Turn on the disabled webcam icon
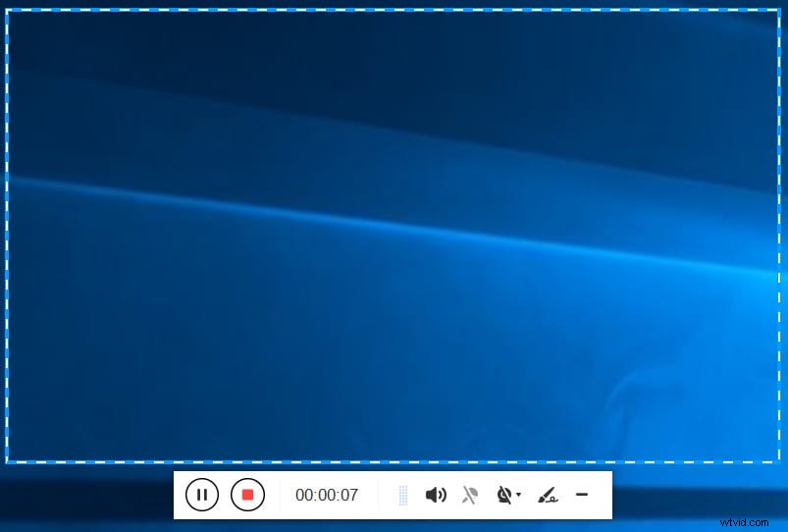 [504, 495]
